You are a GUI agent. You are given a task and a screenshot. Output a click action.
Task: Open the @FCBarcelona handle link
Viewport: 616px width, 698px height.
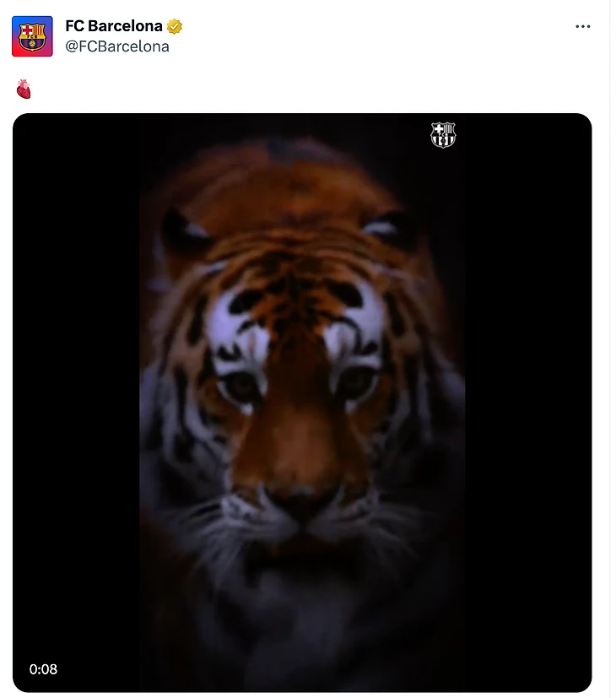(117, 46)
